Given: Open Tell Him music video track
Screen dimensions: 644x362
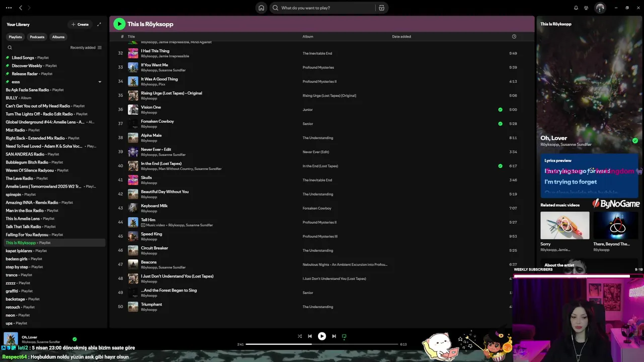Looking at the screenshot, I should tap(148, 220).
